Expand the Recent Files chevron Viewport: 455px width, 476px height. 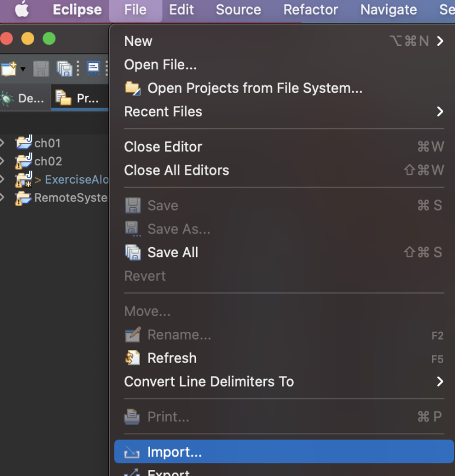pos(440,111)
